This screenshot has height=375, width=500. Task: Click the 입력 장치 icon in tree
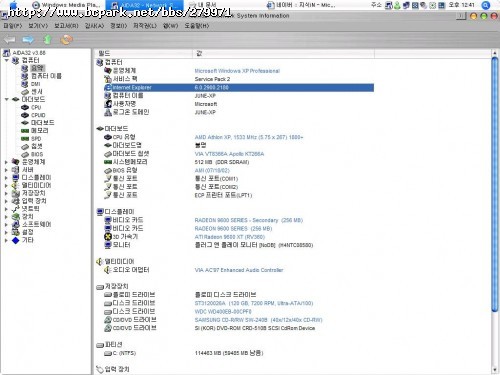[x=16, y=201]
